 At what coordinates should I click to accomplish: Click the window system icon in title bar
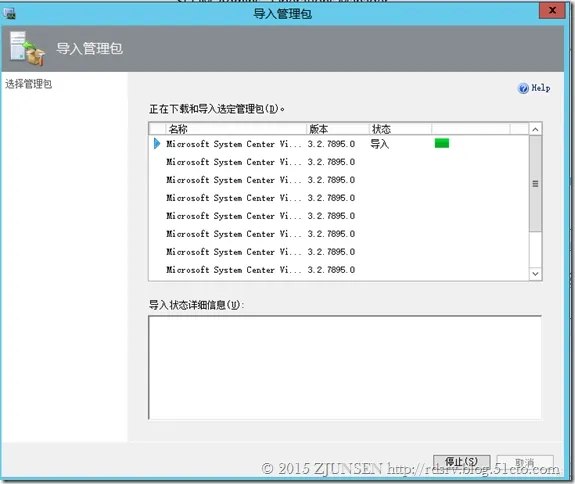(x=9, y=14)
